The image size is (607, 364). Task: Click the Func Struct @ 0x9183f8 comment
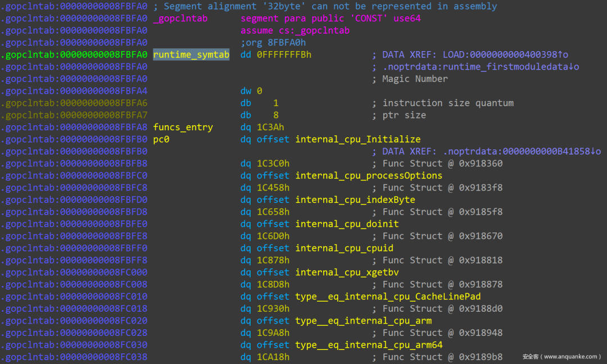pos(442,188)
